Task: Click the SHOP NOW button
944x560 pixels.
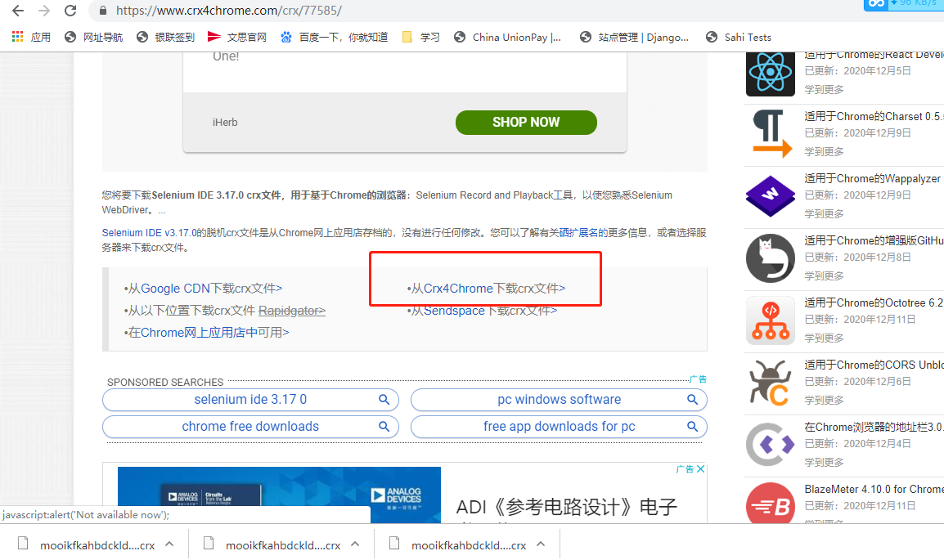Action: point(526,122)
